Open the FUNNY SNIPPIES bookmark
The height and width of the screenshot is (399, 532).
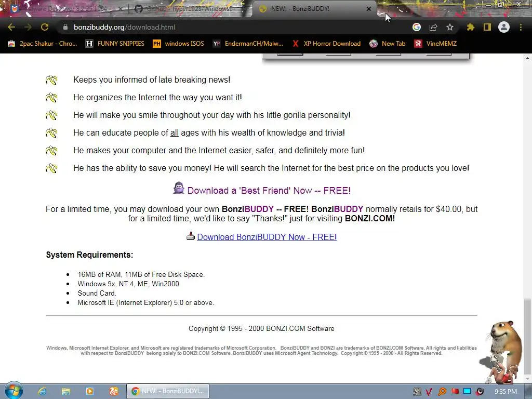pyautogui.click(x=115, y=44)
